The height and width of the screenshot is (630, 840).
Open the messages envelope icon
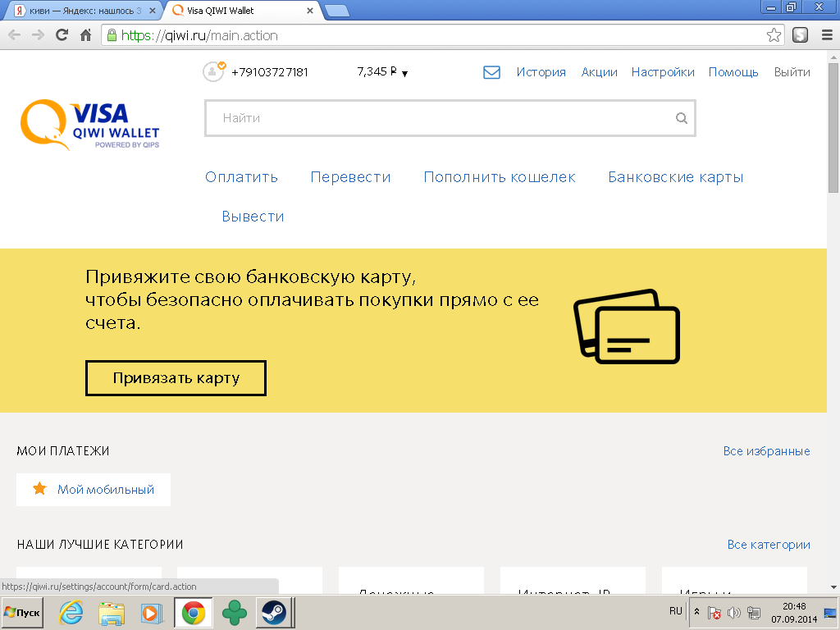pyautogui.click(x=491, y=72)
